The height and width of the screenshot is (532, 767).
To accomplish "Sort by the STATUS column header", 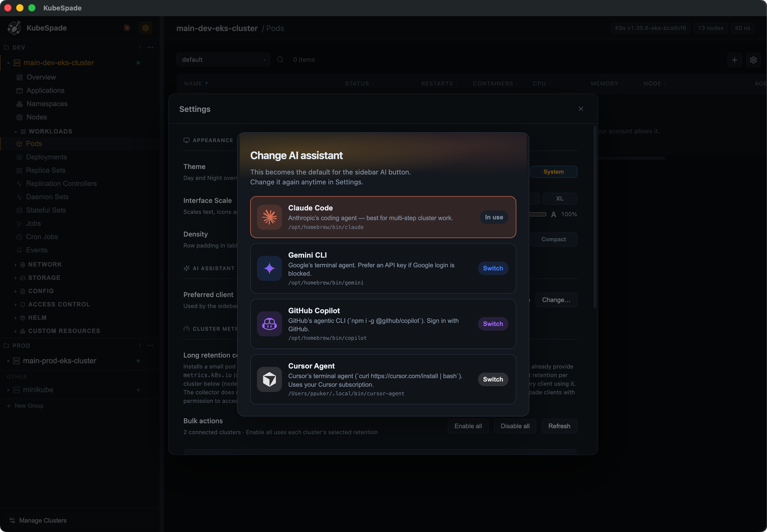I will [359, 84].
